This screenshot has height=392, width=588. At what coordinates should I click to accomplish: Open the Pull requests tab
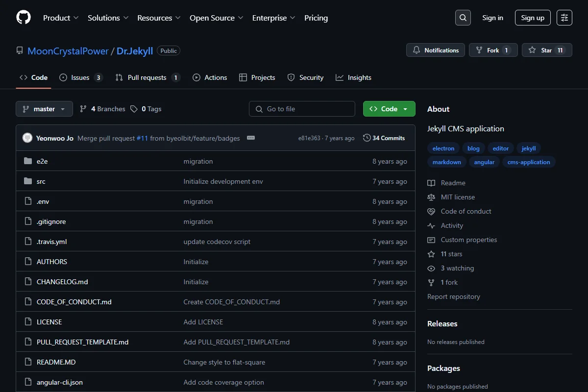147,77
